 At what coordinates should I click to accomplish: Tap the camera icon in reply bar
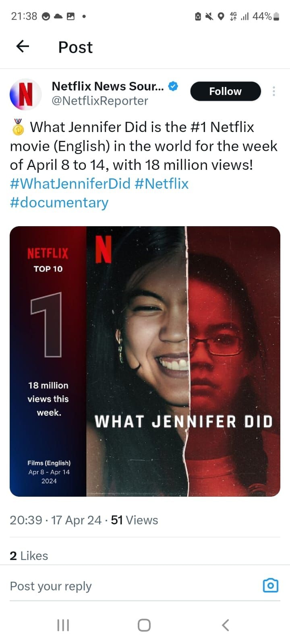[270, 585]
